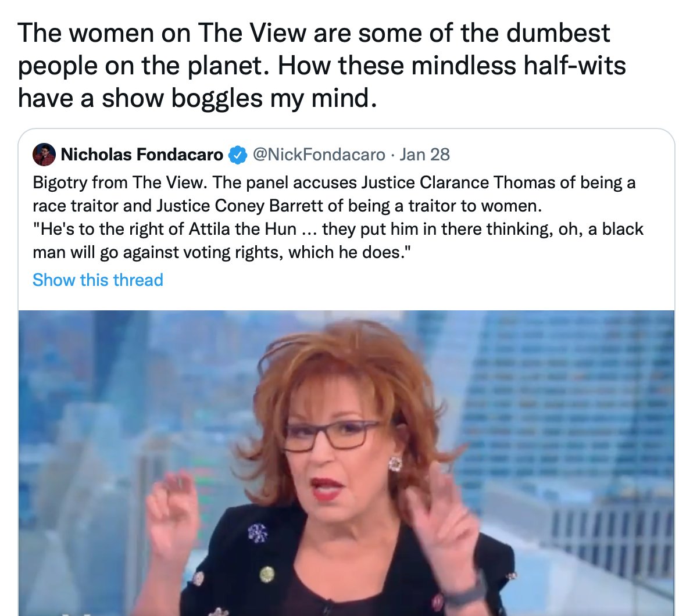Click the line 'The women on The View'

coord(313,33)
